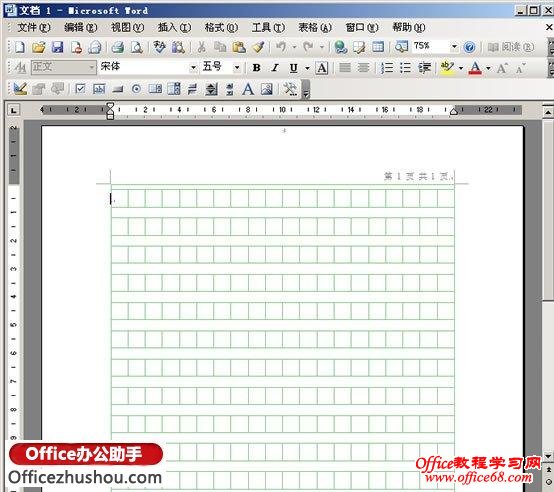This screenshot has width=554, height=492.
Task: Insert an Image control
Action: [267, 89]
